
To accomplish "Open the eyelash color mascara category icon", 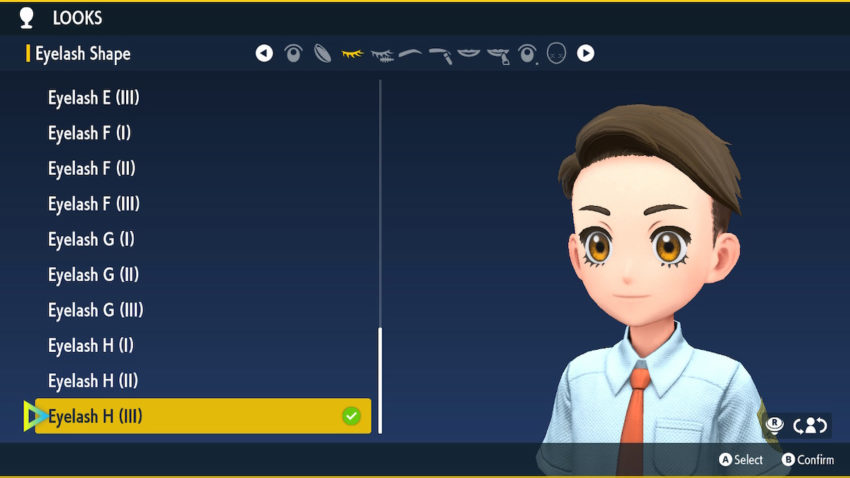I will click(382, 55).
